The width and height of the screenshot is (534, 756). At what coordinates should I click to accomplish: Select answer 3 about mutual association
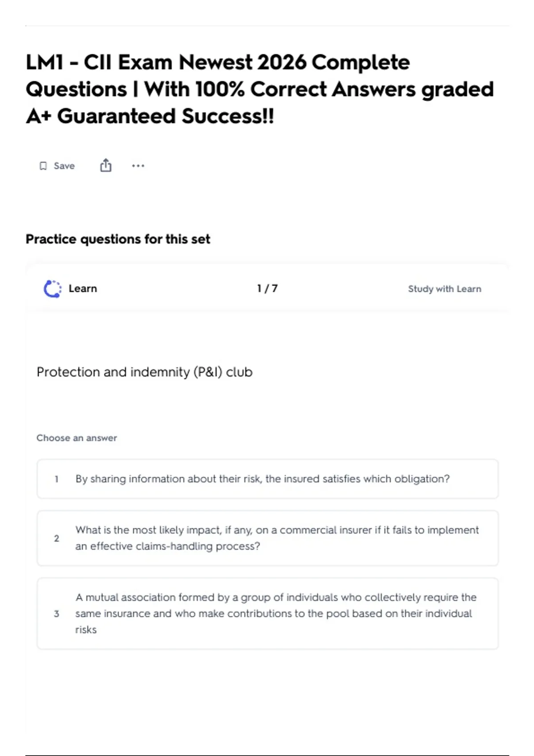pyautogui.click(x=267, y=613)
